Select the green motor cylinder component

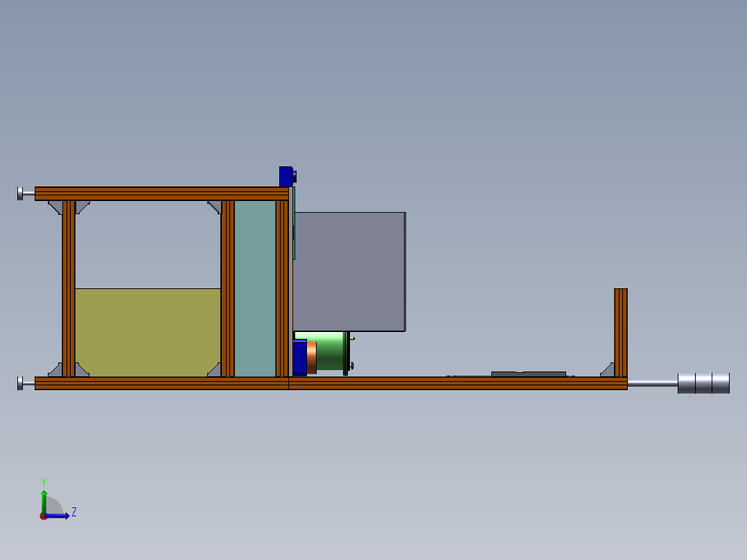331,353
